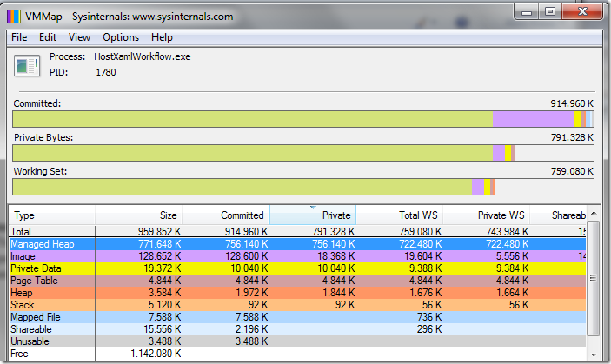Click Stack size 5.120 K
The width and height of the screenshot is (611, 364).
pos(165,305)
